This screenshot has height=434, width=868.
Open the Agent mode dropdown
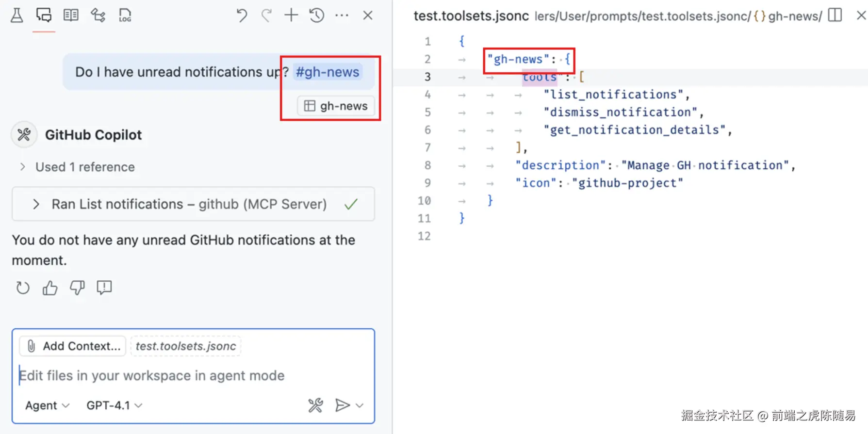click(47, 405)
